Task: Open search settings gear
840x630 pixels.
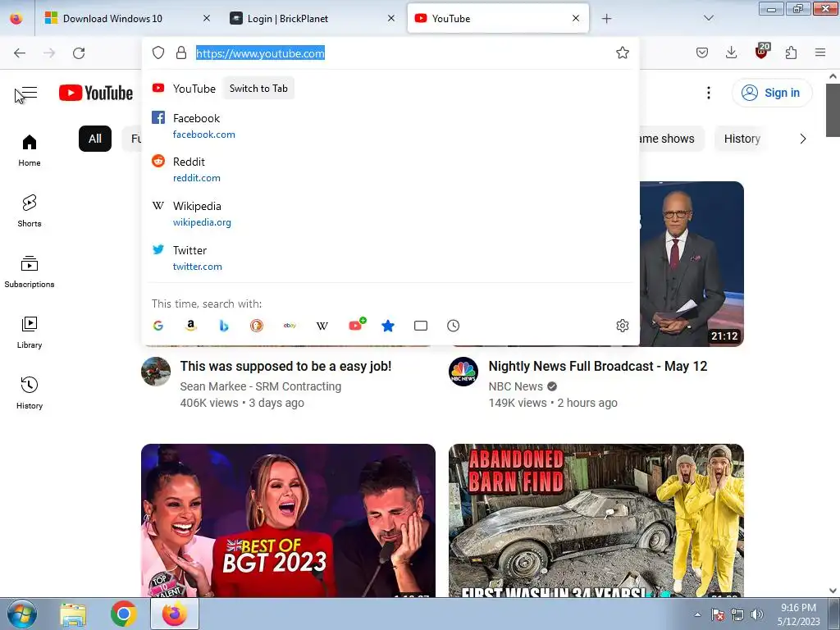Action: coord(622,326)
